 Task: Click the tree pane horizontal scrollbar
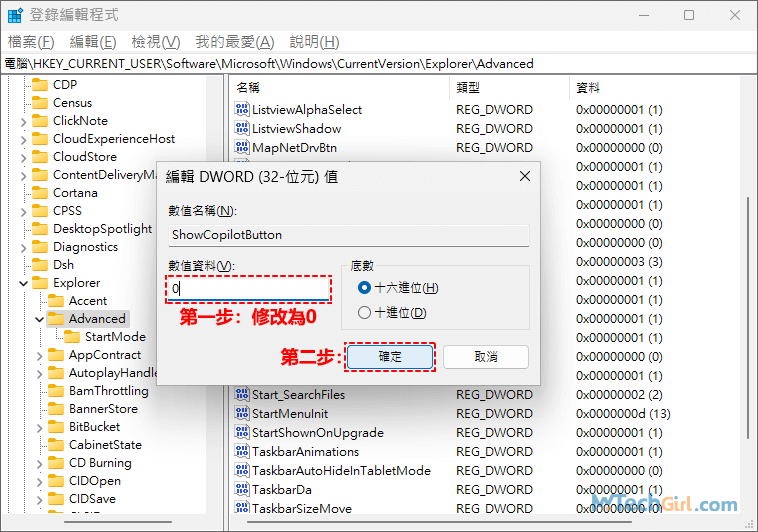(118, 522)
